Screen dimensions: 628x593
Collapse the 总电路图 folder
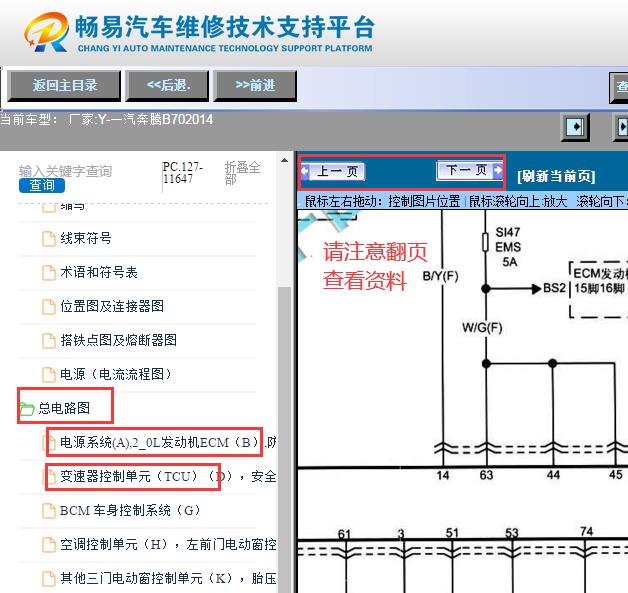tap(64, 408)
